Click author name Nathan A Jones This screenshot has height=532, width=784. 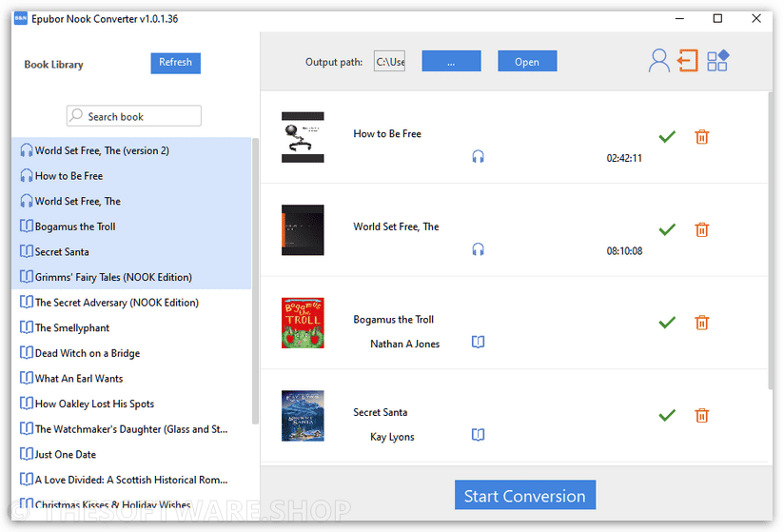tap(405, 344)
